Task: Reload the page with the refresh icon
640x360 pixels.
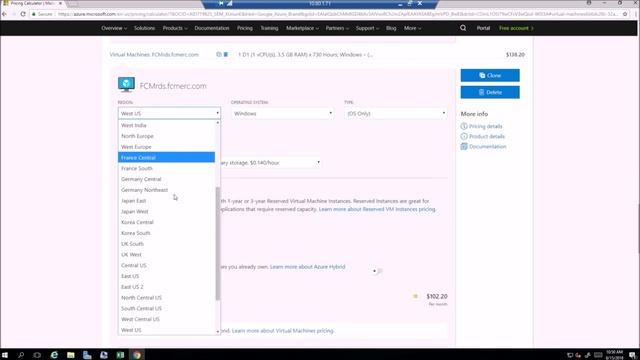Action: tap(23, 14)
